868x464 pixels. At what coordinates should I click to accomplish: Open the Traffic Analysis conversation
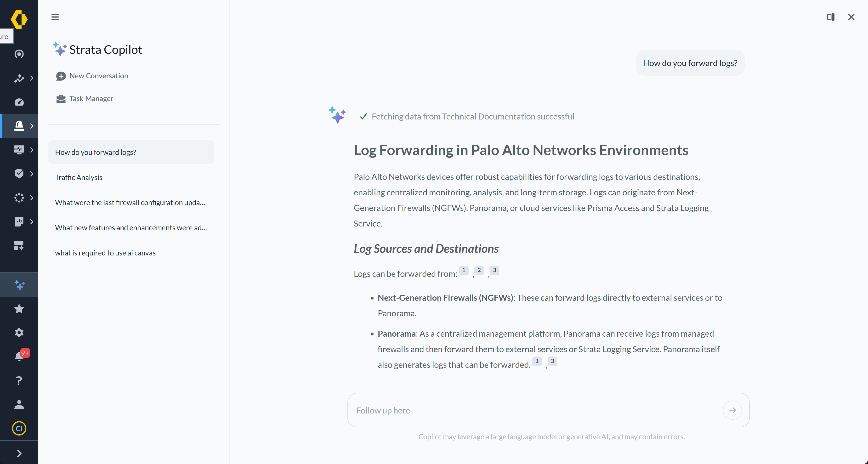click(x=79, y=177)
